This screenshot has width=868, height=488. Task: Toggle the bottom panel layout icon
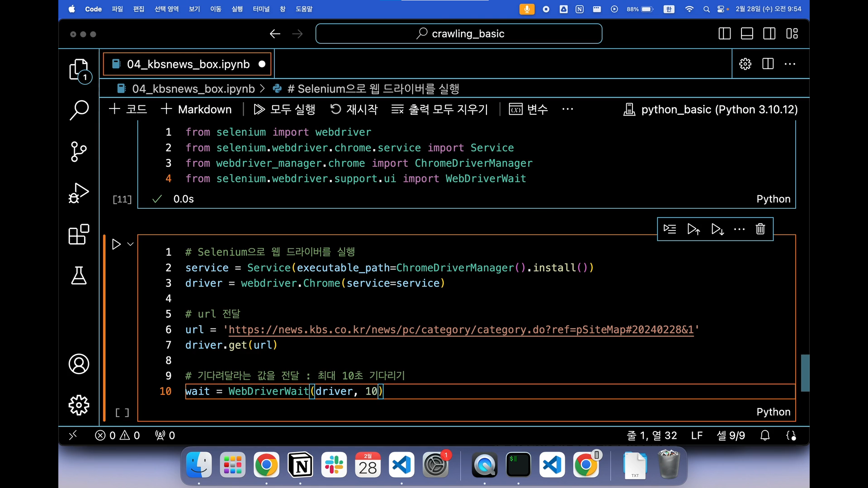tap(747, 34)
